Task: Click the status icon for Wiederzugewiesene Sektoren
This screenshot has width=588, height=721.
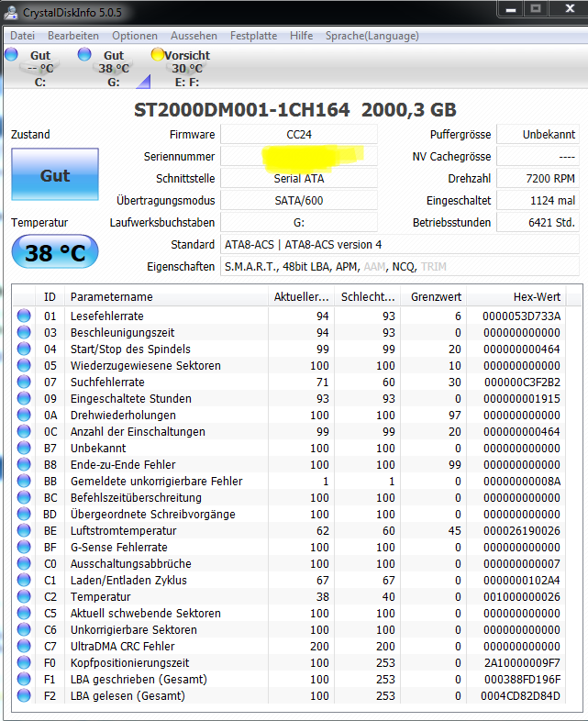Action: coord(24,366)
